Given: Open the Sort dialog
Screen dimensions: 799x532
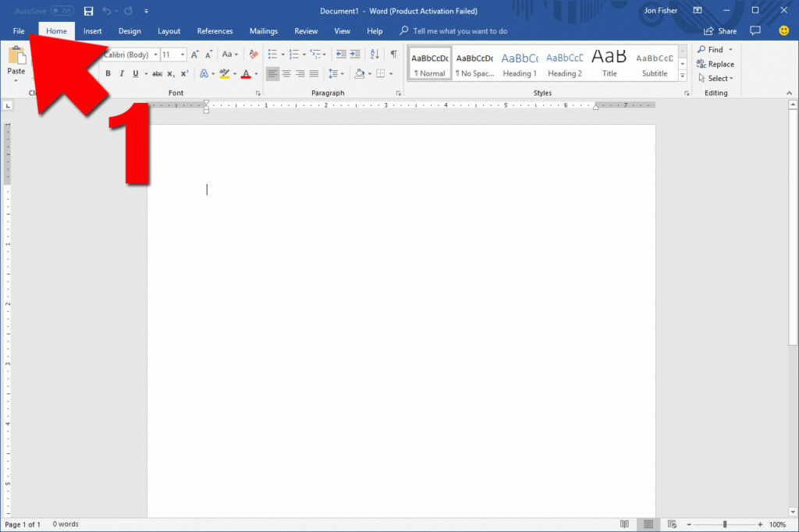Looking at the screenshot, I should 374,54.
